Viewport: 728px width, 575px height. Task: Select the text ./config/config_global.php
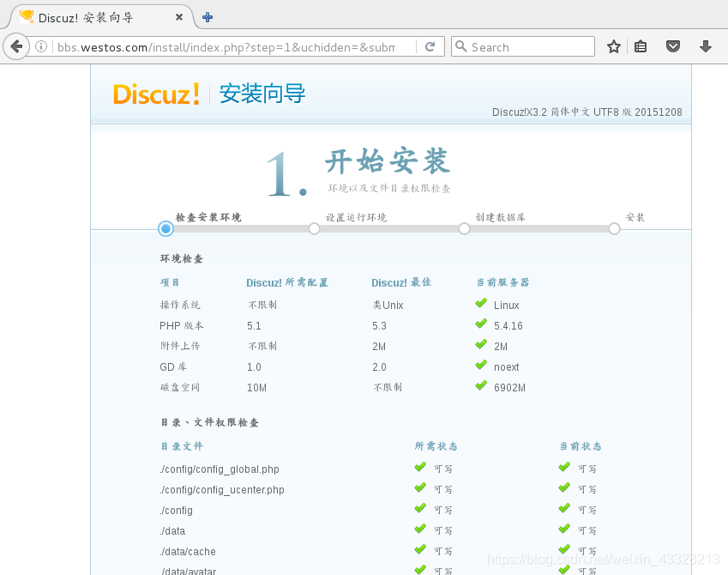pos(220,469)
